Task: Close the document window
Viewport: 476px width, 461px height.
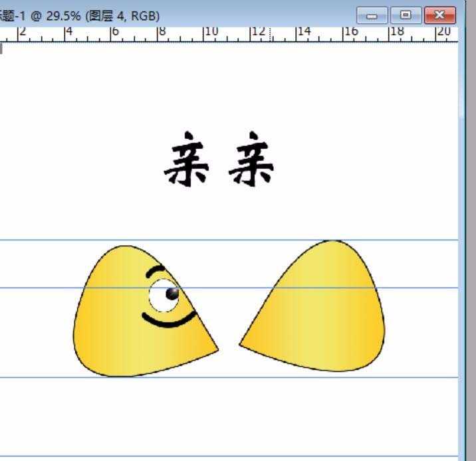Action: pyautogui.click(x=440, y=15)
